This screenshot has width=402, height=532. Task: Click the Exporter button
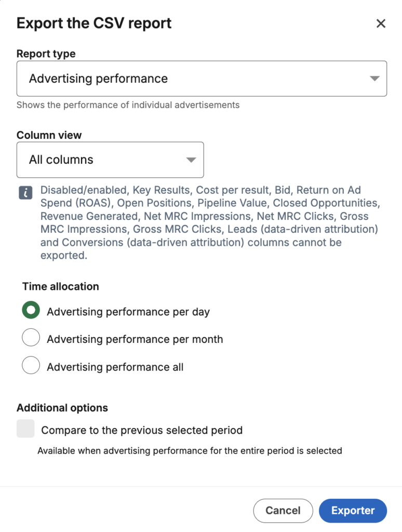click(x=353, y=511)
